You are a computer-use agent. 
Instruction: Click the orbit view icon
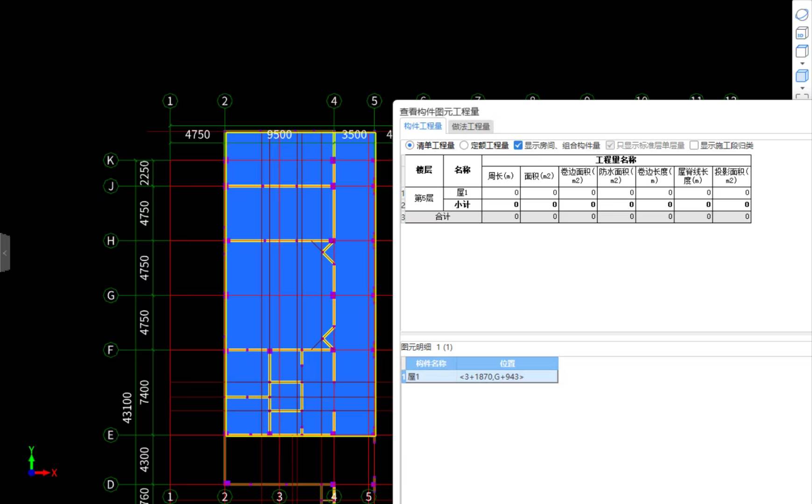[802, 15]
